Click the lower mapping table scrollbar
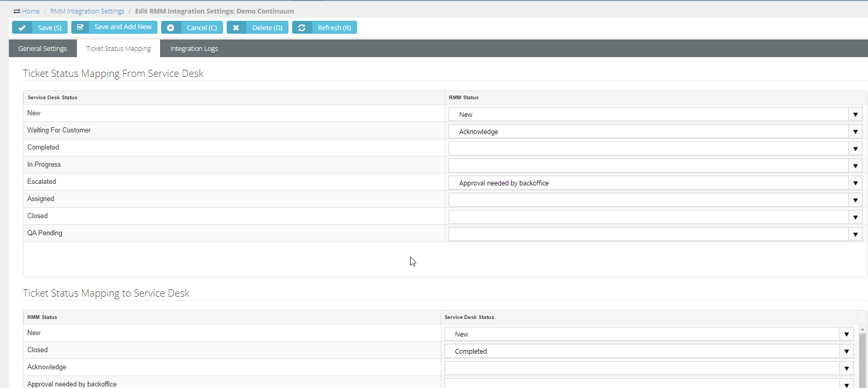This screenshot has width=868, height=388. pyautogui.click(x=862, y=358)
